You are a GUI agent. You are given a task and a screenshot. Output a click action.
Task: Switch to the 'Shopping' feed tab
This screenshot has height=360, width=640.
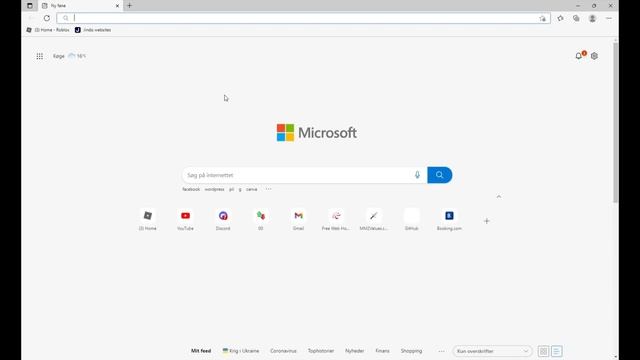tap(411, 351)
